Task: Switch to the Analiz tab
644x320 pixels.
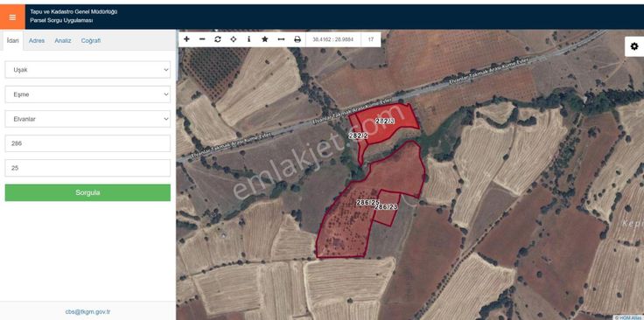Action: (63, 40)
